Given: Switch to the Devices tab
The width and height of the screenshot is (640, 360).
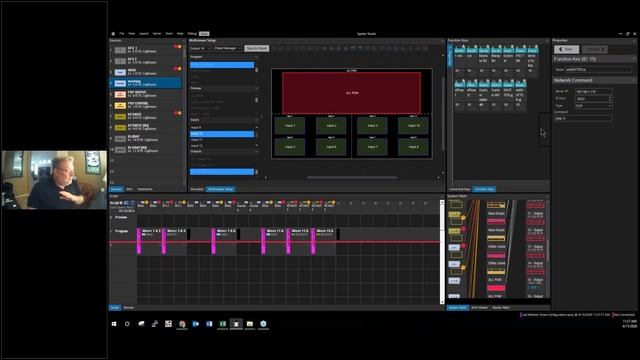Looking at the screenshot, I should (129, 307).
